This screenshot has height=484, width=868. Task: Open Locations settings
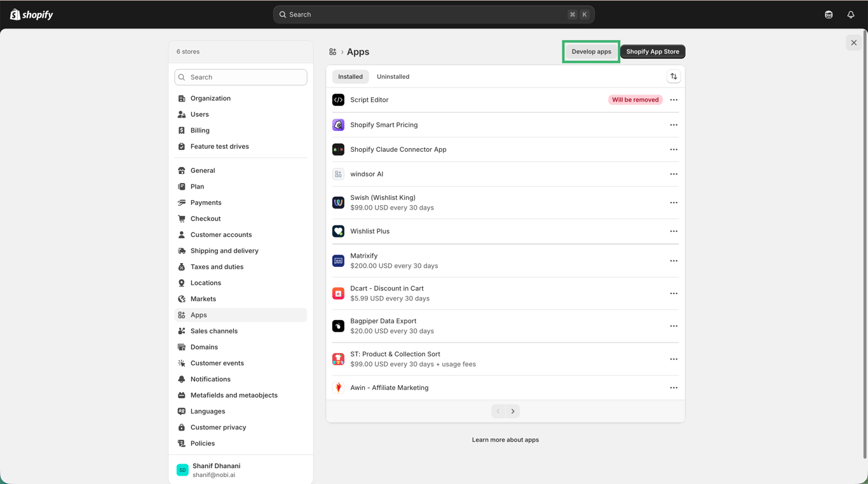241,283
